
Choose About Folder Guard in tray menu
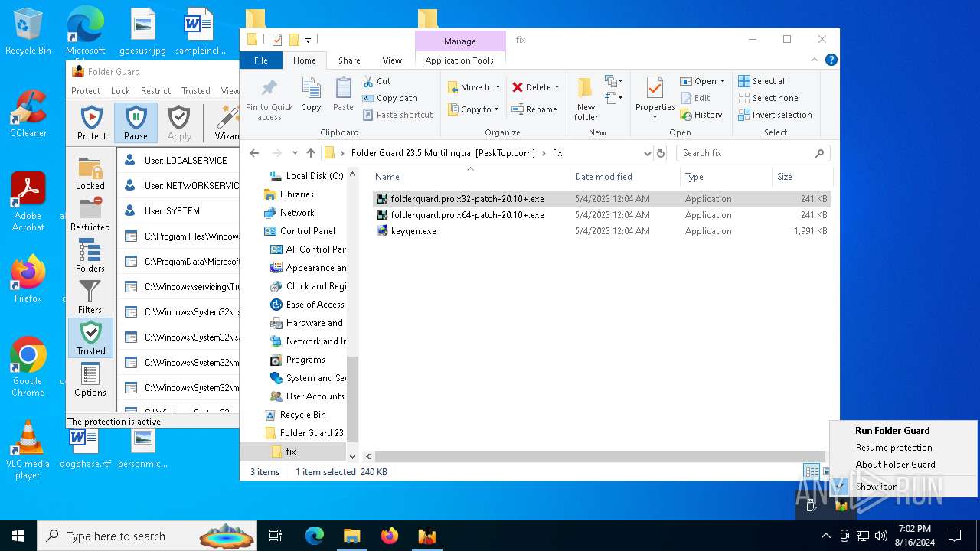click(903, 465)
